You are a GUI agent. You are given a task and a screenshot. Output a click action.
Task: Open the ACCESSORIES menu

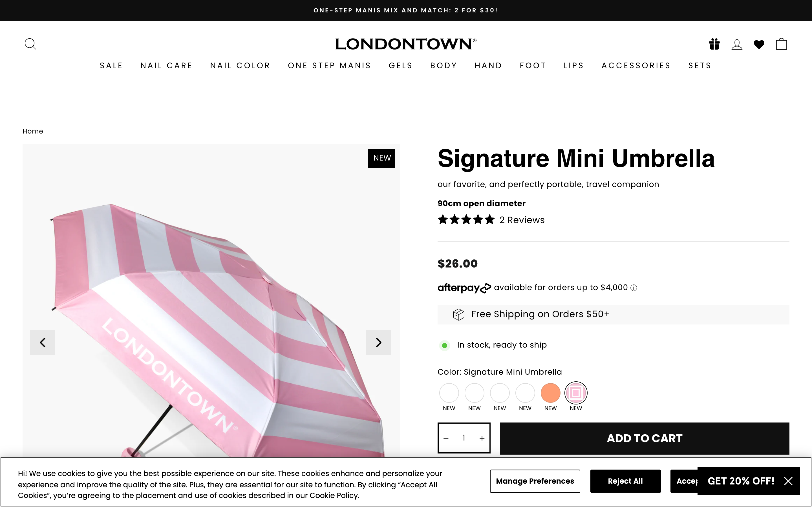click(x=636, y=65)
